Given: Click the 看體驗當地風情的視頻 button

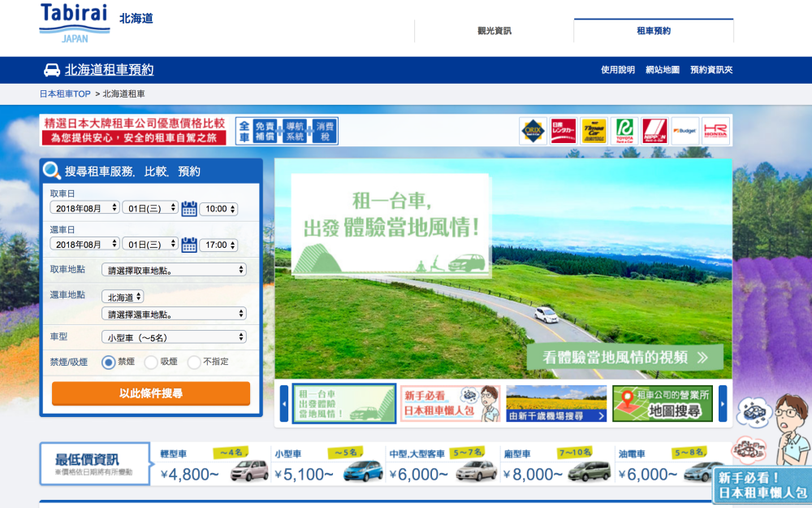Looking at the screenshot, I should click(625, 357).
